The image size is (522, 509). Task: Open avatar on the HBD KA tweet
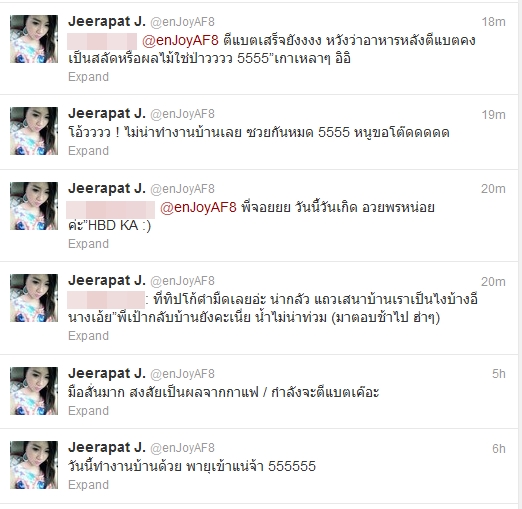pos(34,206)
